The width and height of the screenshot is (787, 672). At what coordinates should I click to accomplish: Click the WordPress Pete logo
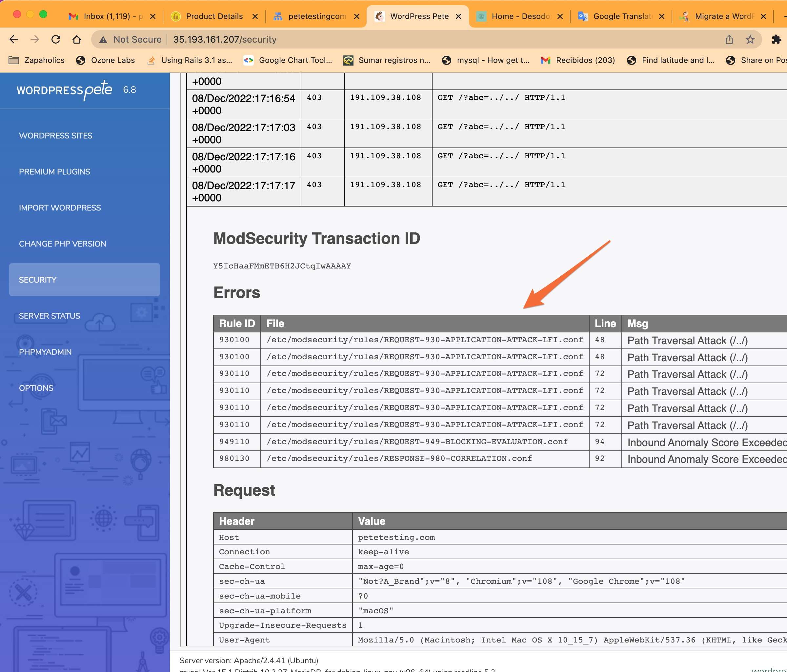pyautogui.click(x=65, y=90)
